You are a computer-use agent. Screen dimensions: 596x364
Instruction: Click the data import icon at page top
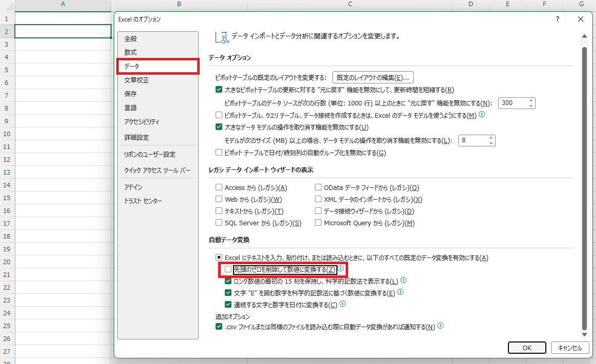click(222, 37)
